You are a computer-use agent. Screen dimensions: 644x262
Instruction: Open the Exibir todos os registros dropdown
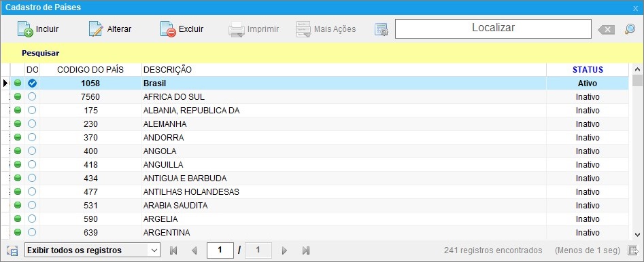(x=92, y=250)
